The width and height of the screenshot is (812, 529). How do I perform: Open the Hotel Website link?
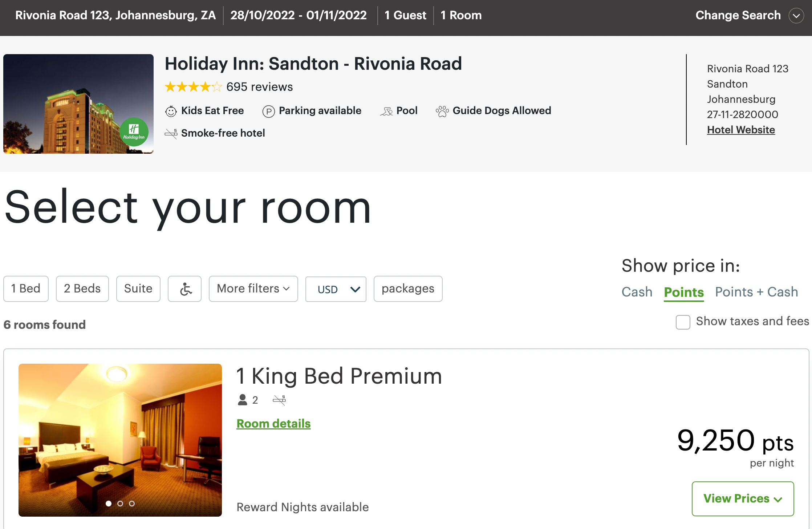click(741, 130)
